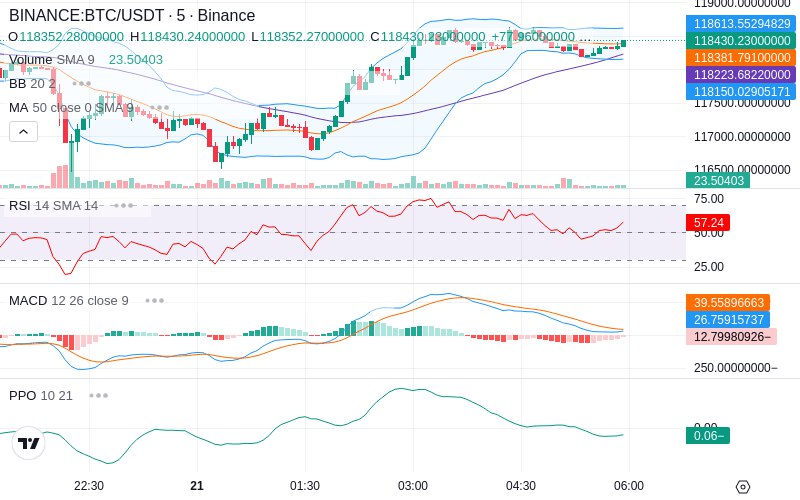Click the MACD histogram tag 12.79980926
800x500 pixels.
tap(731, 337)
